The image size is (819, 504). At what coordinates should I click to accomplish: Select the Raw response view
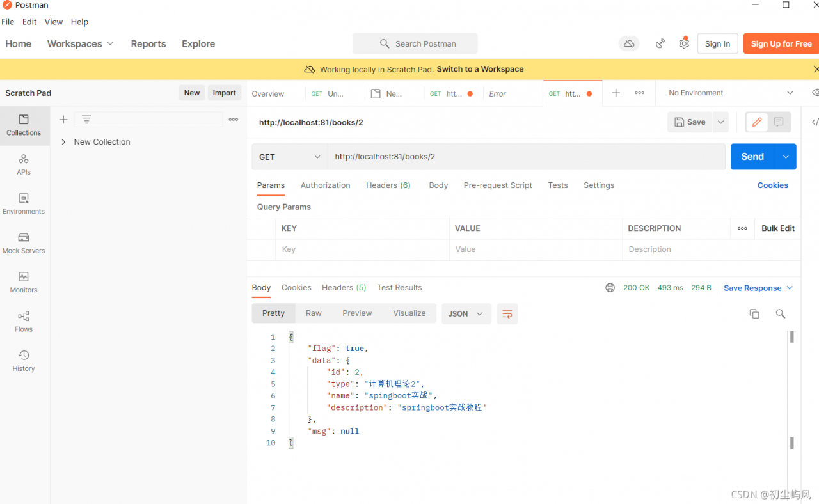(314, 313)
